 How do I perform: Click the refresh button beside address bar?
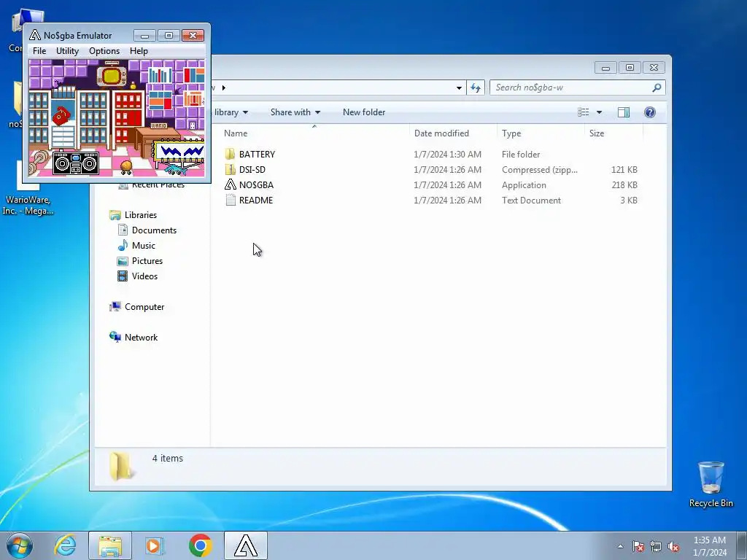pyautogui.click(x=476, y=87)
